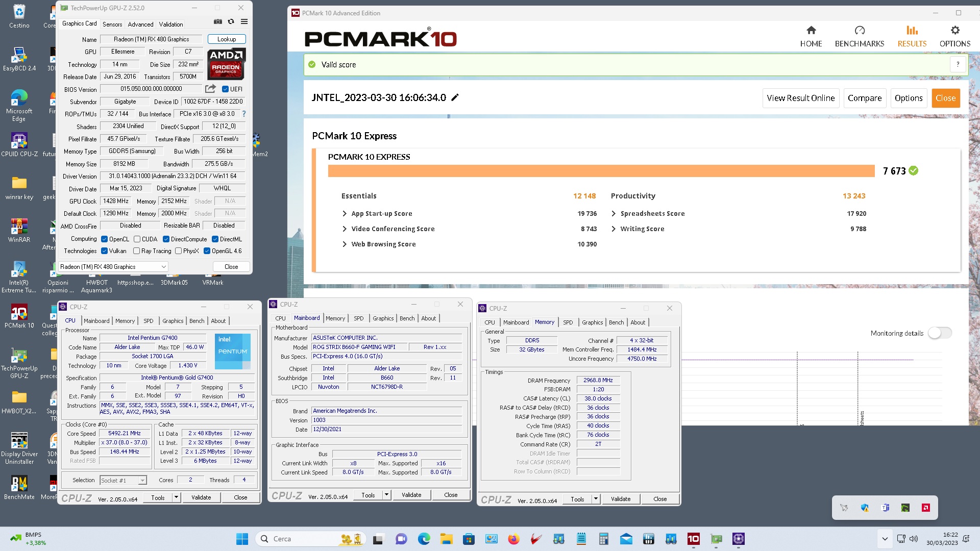Viewport: 980px width, 551px height.
Task: Open File Explorer from the taskbar
Action: (447, 539)
